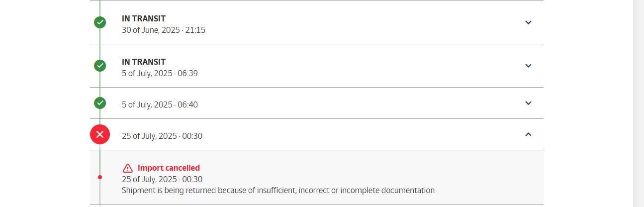Click small red dot on the timeline
This screenshot has height=207, width=644.
coord(100,177)
